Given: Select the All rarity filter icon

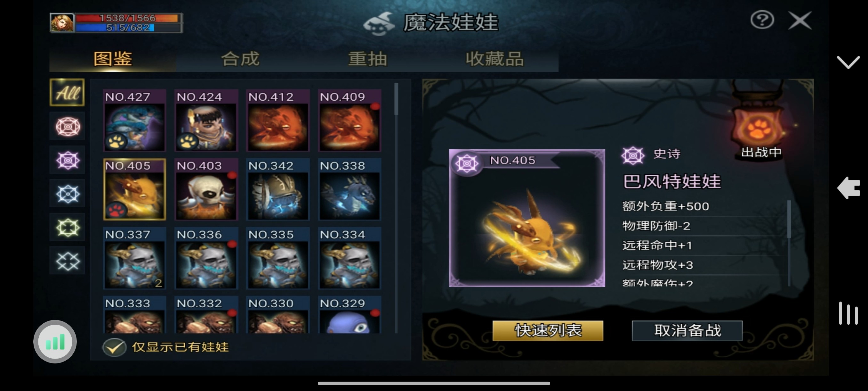Looking at the screenshot, I should click(x=67, y=92).
